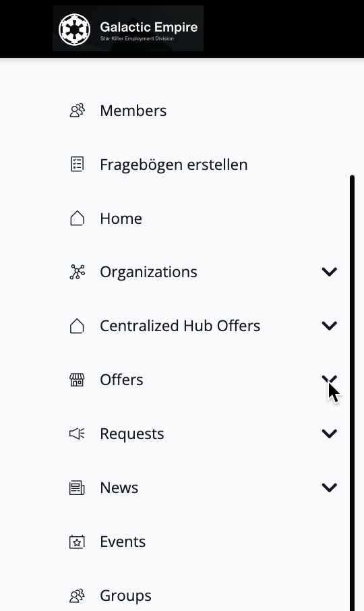Expand the Organizations submenu chevron

330,272
